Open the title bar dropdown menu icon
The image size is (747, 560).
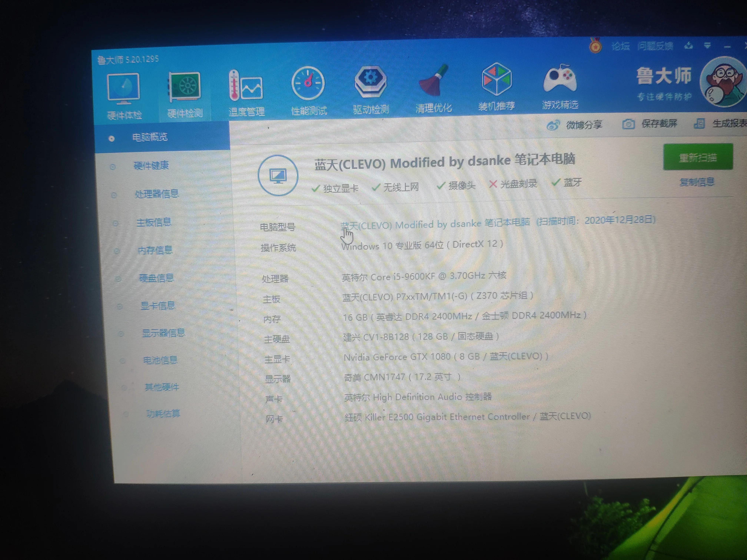coord(708,46)
